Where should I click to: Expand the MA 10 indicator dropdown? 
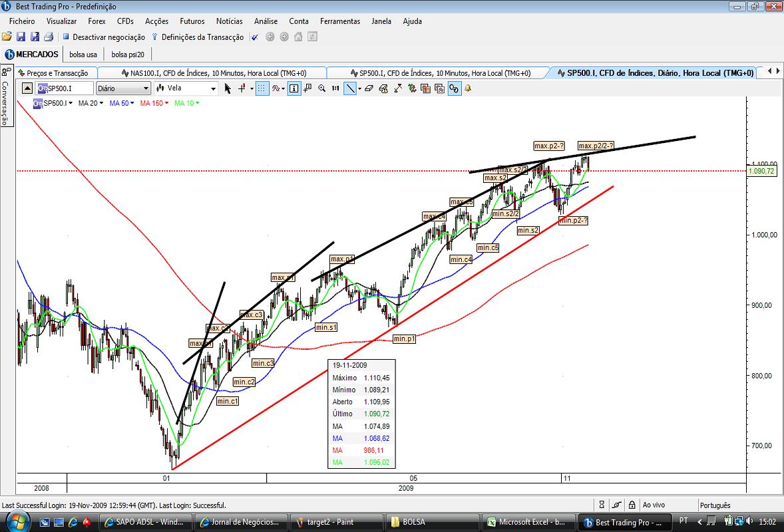click(198, 103)
